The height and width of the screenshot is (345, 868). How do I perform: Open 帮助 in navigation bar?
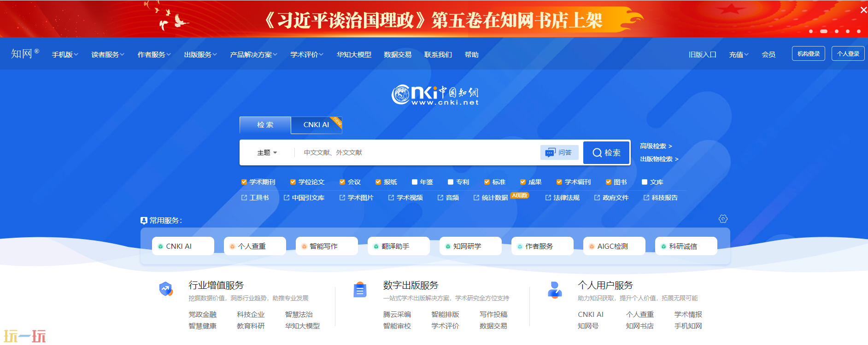tap(471, 54)
